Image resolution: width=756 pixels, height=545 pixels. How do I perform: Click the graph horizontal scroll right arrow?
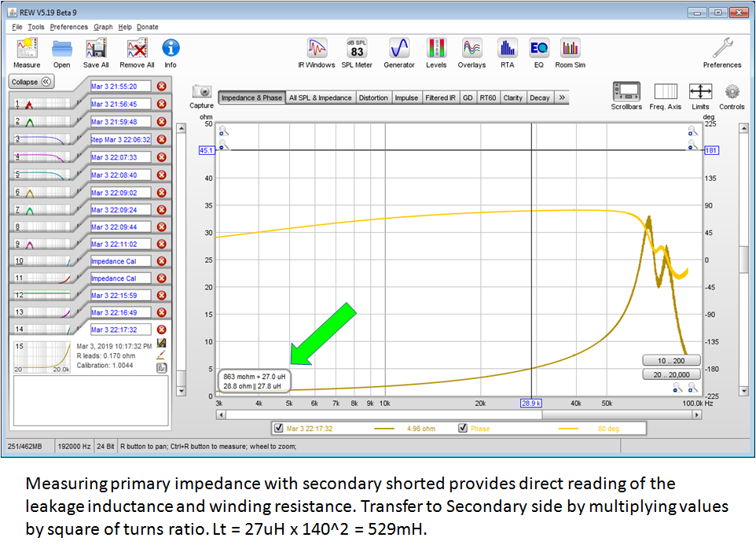[697, 414]
